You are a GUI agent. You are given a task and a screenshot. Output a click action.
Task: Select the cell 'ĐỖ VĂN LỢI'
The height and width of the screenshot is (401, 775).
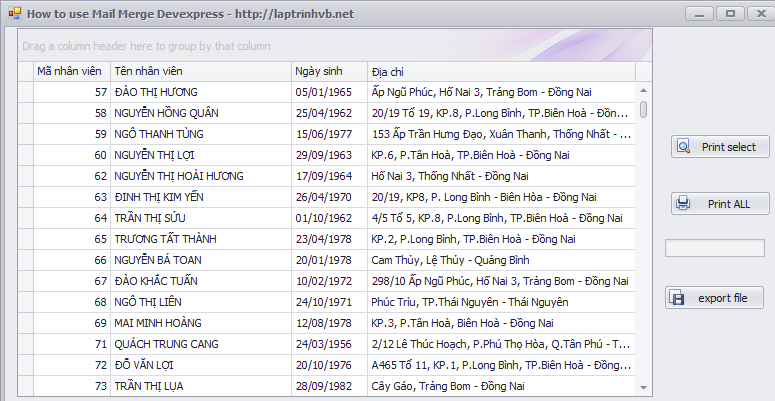201,365
